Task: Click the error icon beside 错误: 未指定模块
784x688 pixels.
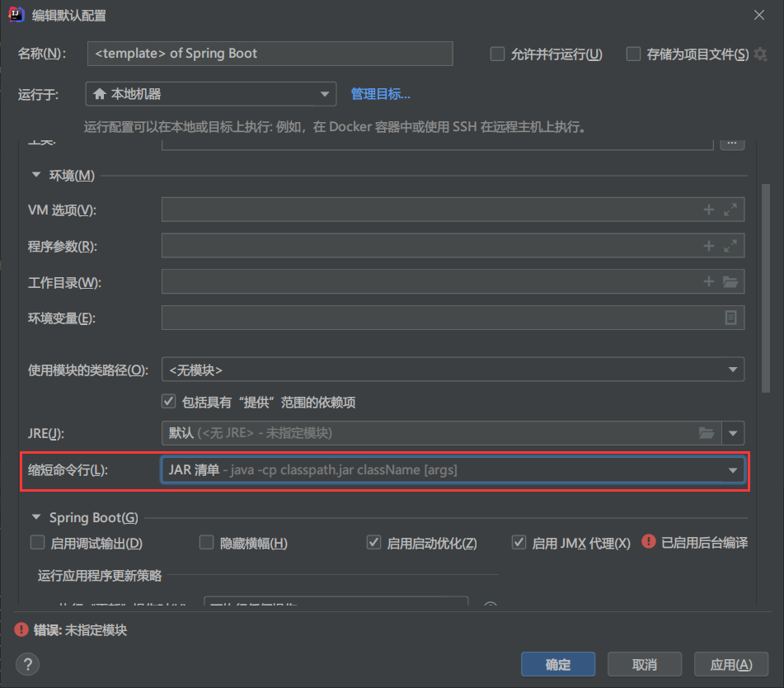Action: [x=21, y=629]
